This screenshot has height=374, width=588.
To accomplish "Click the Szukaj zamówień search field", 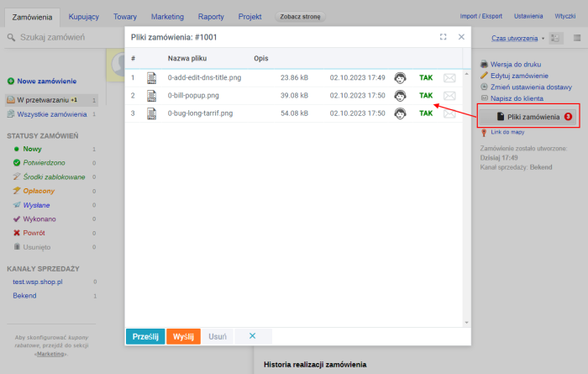I will pyautogui.click(x=55, y=38).
